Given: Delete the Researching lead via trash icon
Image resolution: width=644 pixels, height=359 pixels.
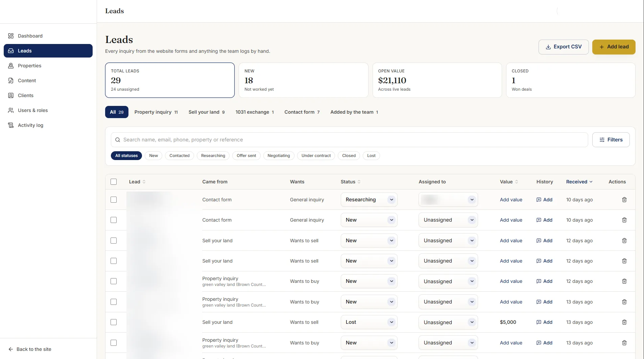Looking at the screenshot, I should [624, 200].
